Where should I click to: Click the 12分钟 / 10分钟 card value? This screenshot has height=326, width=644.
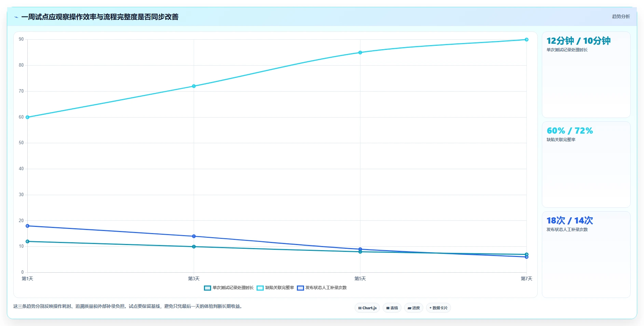pos(578,41)
